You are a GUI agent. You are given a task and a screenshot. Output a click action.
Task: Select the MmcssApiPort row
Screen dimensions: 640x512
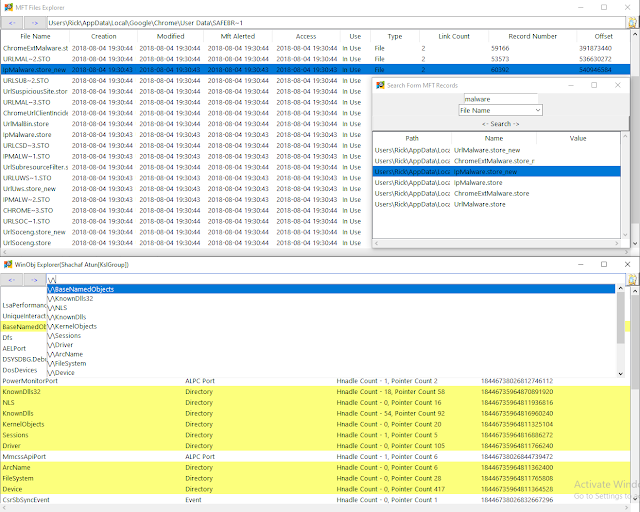coord(315,456)
